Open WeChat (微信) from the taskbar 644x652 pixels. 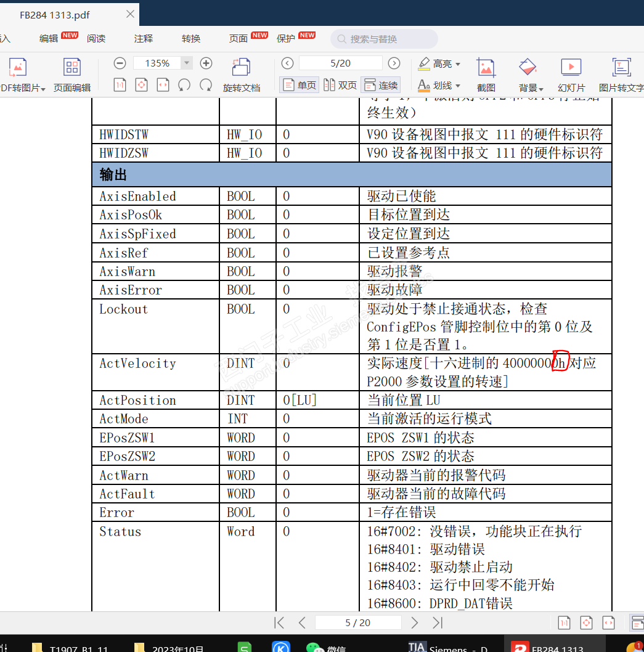(x=326, y=648)
